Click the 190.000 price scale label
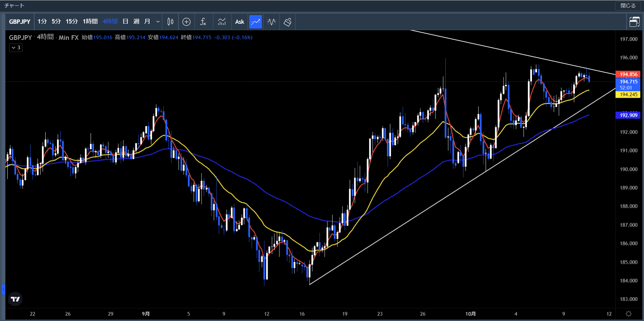This screenshot has width=644, height=321. tap(629, 169)
